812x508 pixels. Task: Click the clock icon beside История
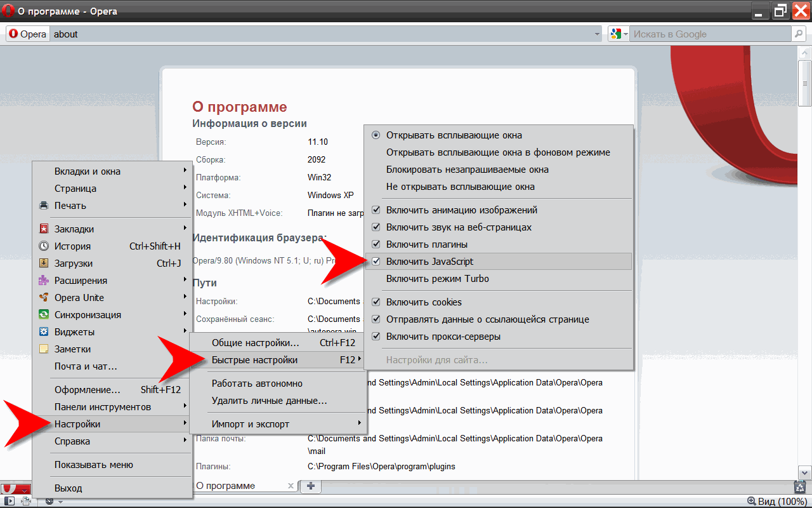(x=44, y=246)
